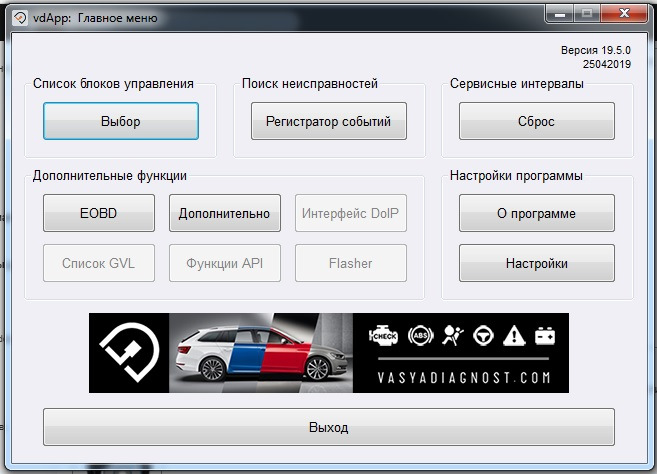
Task: Open Настройки settings
Action: coord(537,263)
